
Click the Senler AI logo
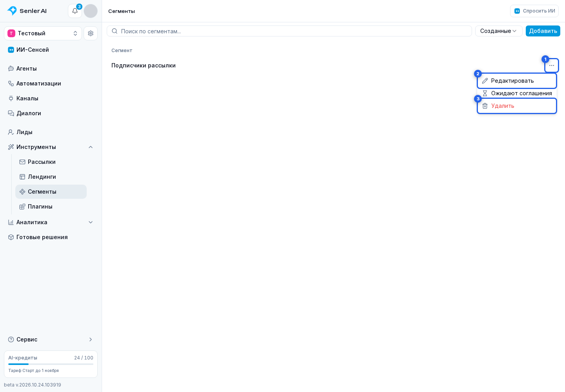pyautogui.click(x=27, y=11)
